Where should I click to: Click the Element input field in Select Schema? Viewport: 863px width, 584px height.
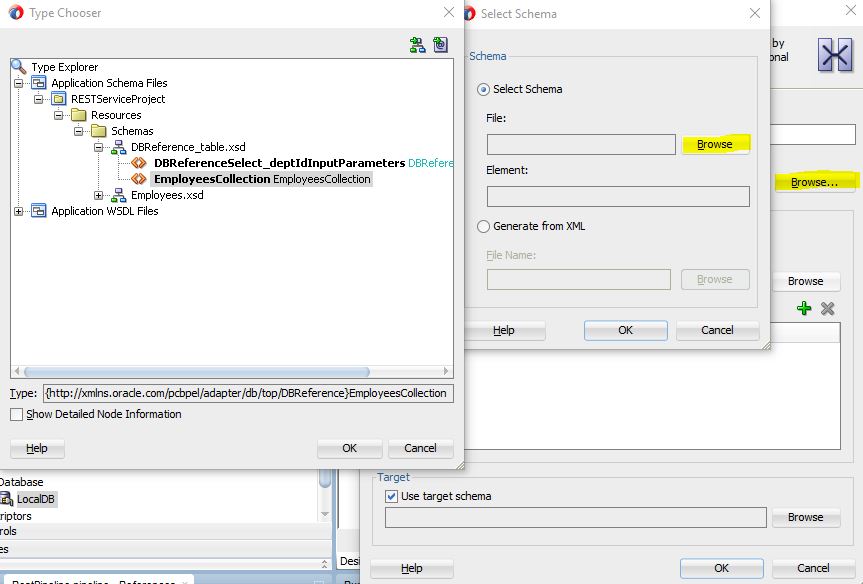tap(618, 197)
